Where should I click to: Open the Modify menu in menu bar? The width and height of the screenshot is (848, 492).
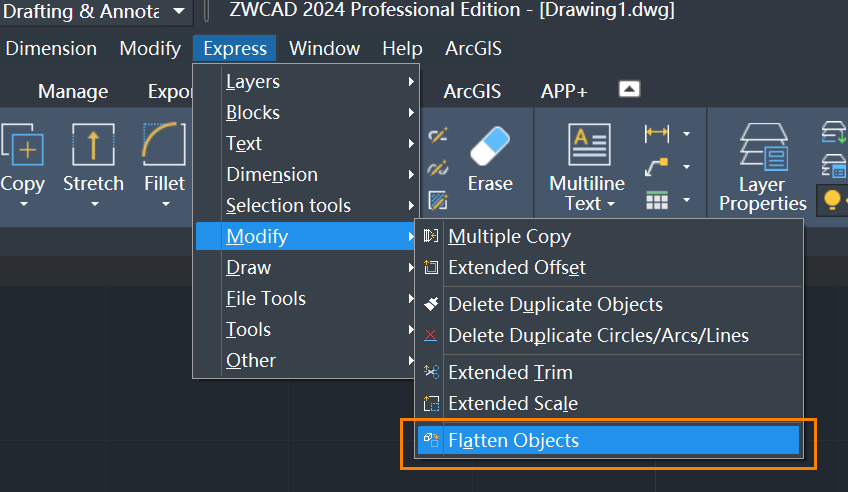150,49
